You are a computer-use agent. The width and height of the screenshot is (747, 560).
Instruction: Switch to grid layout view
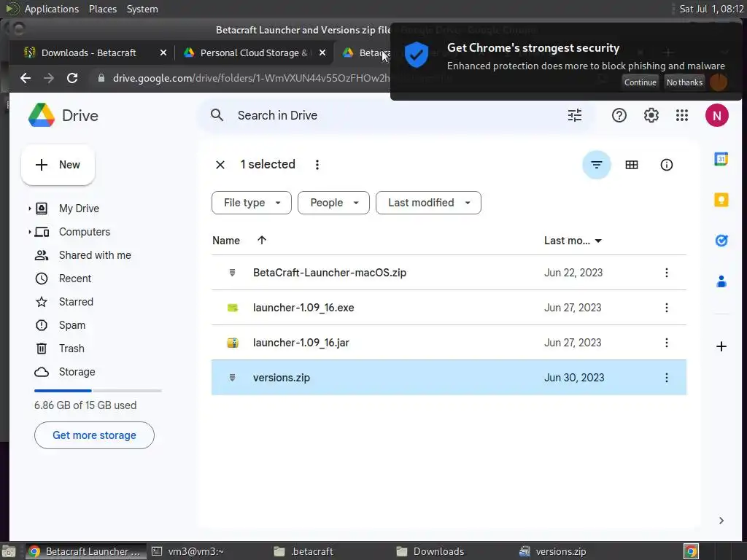(631, 165)
